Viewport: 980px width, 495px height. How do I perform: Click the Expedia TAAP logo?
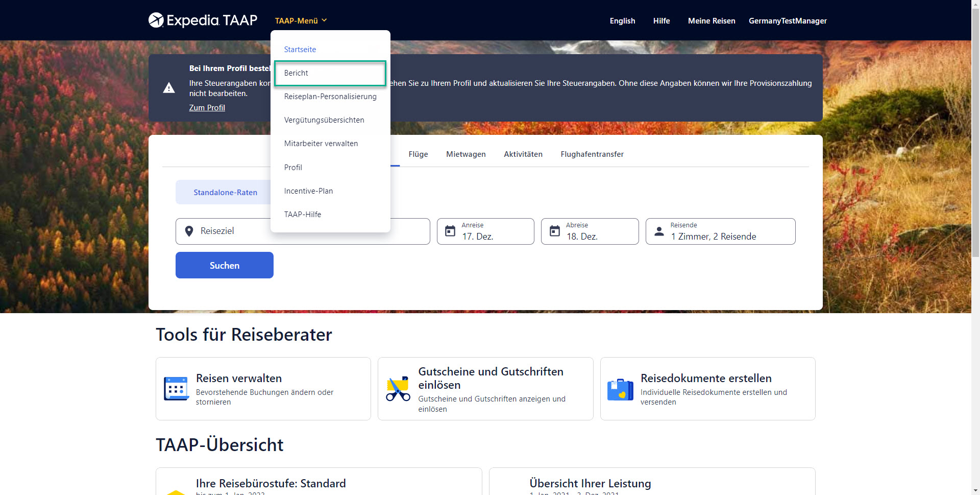[x=203, y=20]
